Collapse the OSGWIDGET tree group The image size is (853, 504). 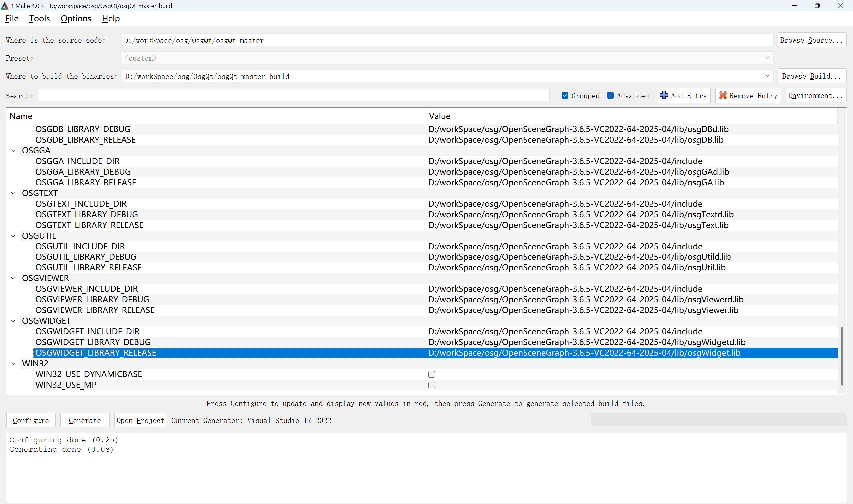pos(13,321)
